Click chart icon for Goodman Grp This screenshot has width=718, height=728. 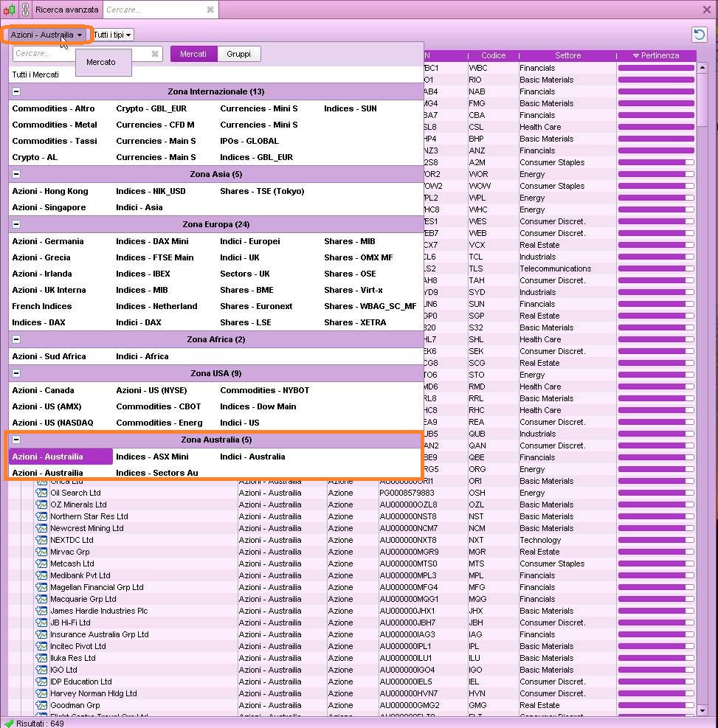tap(42, 705)
